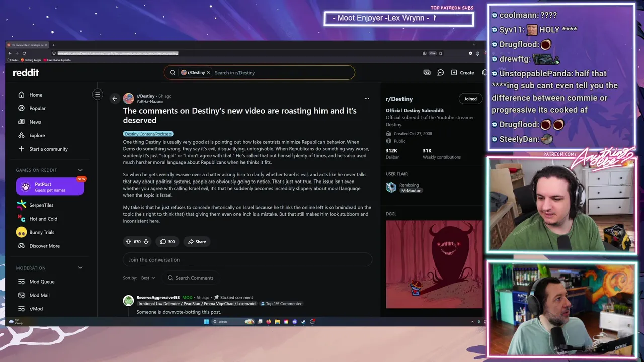Open Discord from the taskbar
Screen dimensions: 644x362
pos(295,322)
